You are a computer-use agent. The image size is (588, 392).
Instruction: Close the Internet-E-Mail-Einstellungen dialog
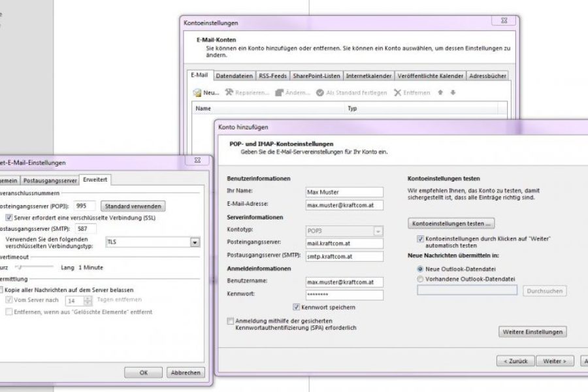point(197,161)
